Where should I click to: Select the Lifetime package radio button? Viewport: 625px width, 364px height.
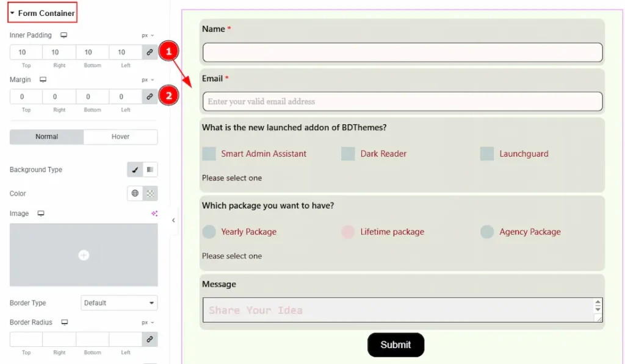pos(348,232)
